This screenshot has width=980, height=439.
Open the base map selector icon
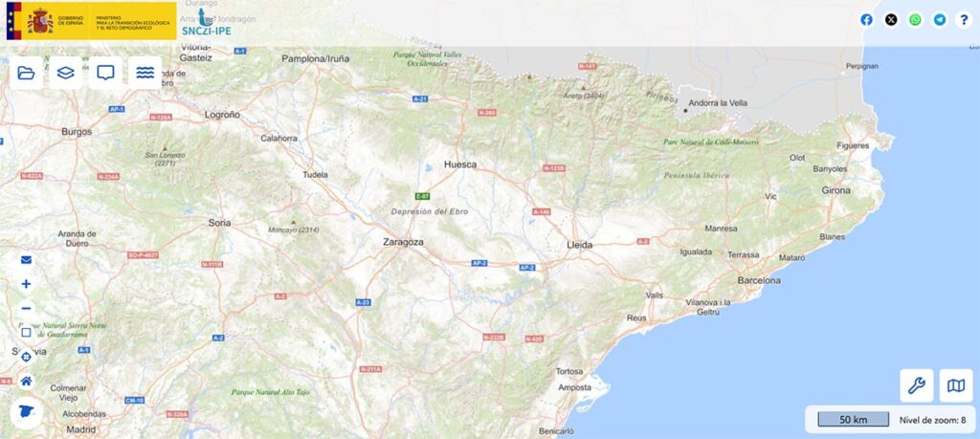tap(956, 385)
